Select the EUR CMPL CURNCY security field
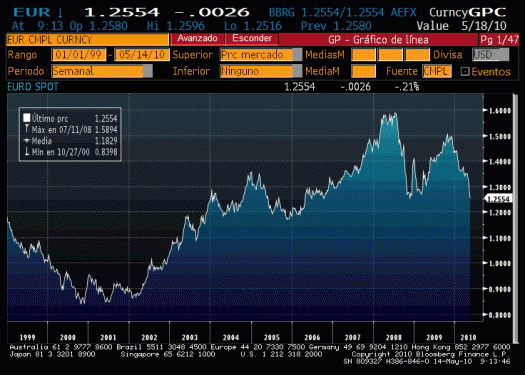This screenshot has height=375, width=525. (87, 40)
